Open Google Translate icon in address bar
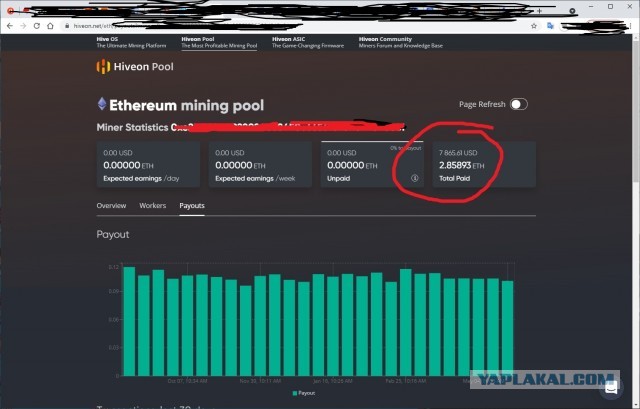 pos(550,26)
